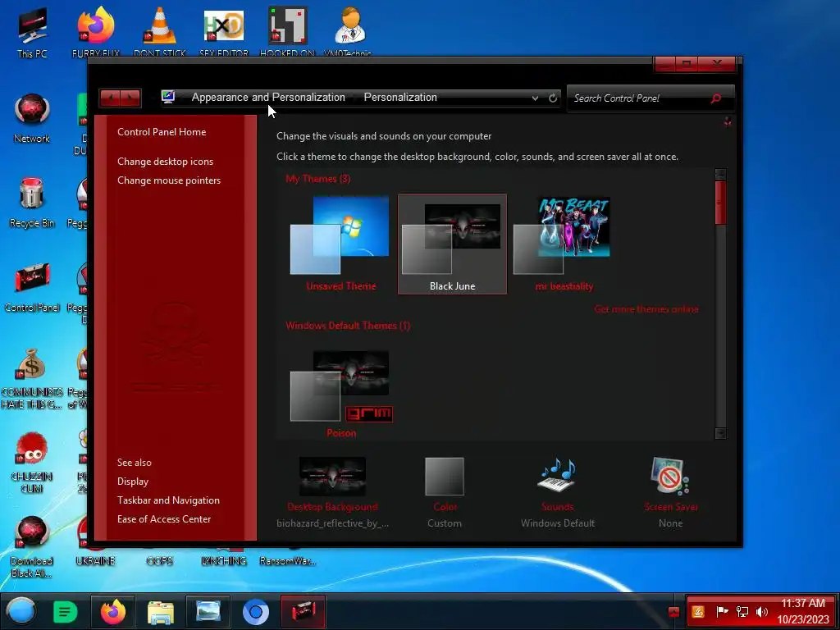Open COMMUNISTS HATE THIS money bag icon
Screen dimensions: 840x630
pos(32,377)
